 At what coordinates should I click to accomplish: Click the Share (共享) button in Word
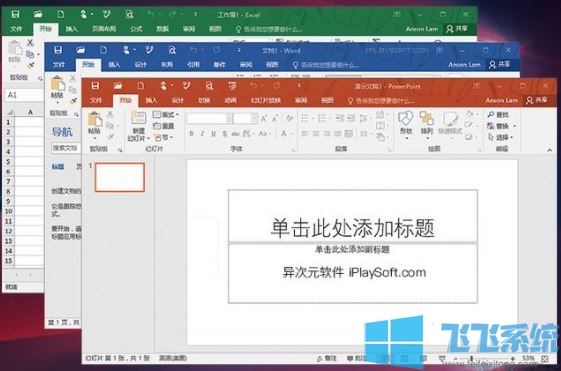pos(500,65)
